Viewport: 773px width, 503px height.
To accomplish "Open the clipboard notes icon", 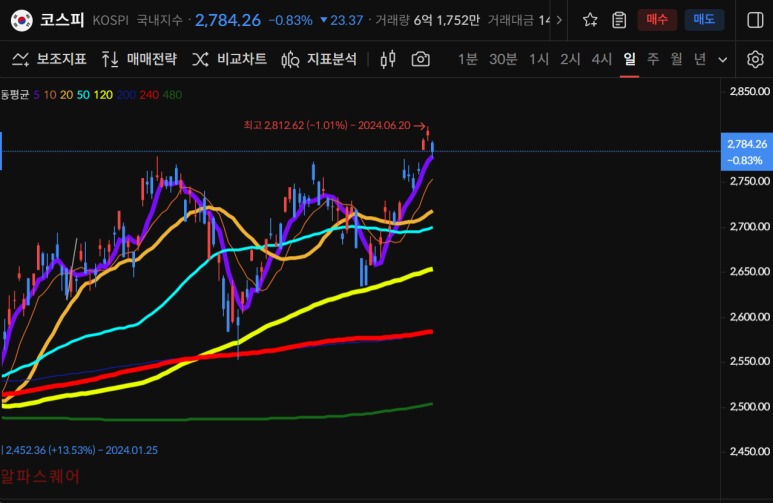I will click(619, 20).
